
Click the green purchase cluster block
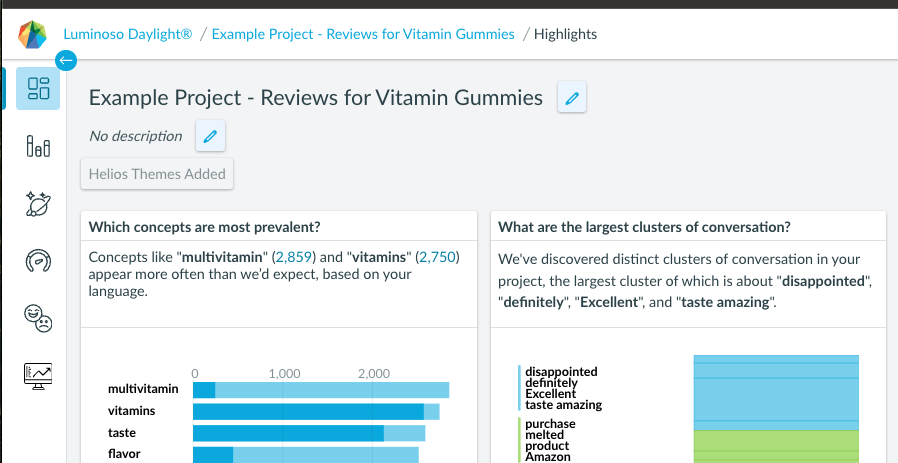776,446
